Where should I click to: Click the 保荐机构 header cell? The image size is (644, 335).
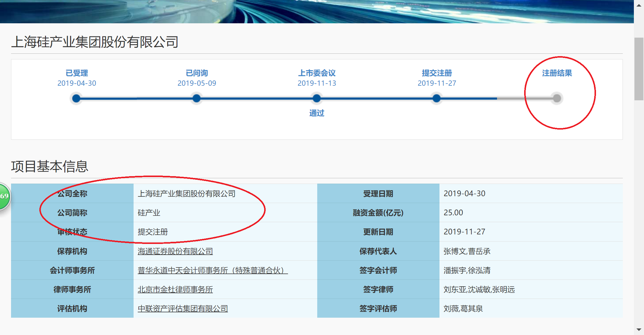72,251
